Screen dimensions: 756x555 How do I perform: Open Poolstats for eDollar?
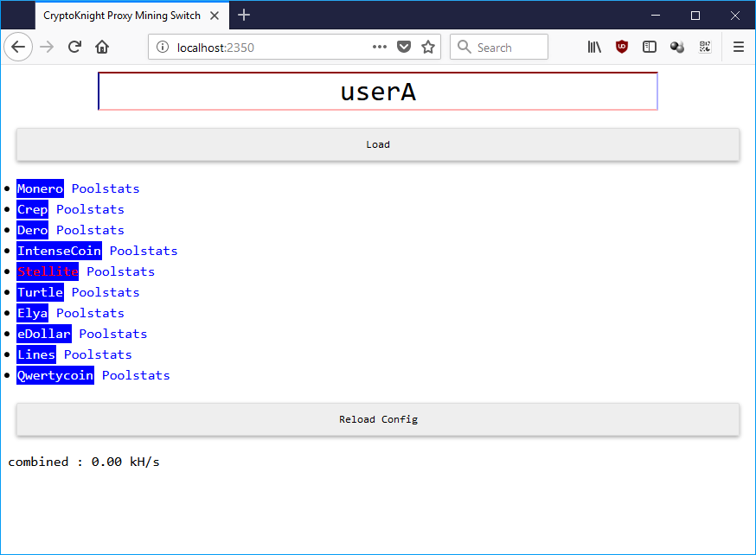[112, 334]
